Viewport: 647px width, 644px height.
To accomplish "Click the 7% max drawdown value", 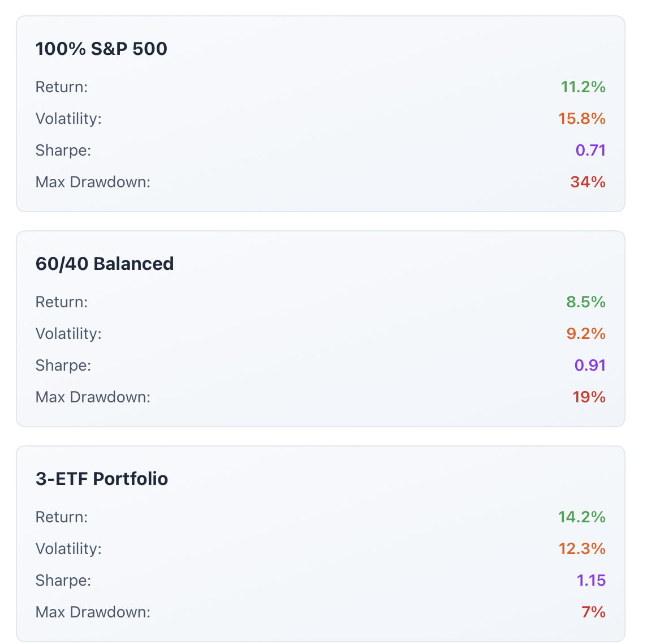I will click(594, 612).
